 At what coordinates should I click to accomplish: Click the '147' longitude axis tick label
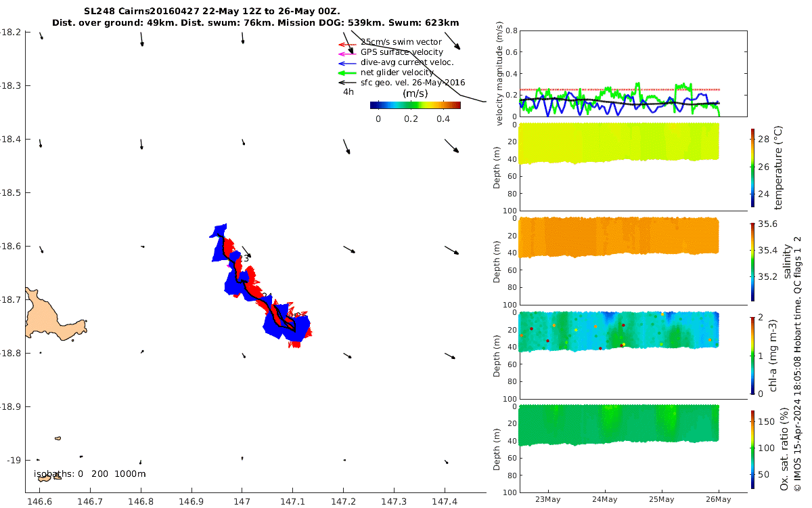coord(242,501)
